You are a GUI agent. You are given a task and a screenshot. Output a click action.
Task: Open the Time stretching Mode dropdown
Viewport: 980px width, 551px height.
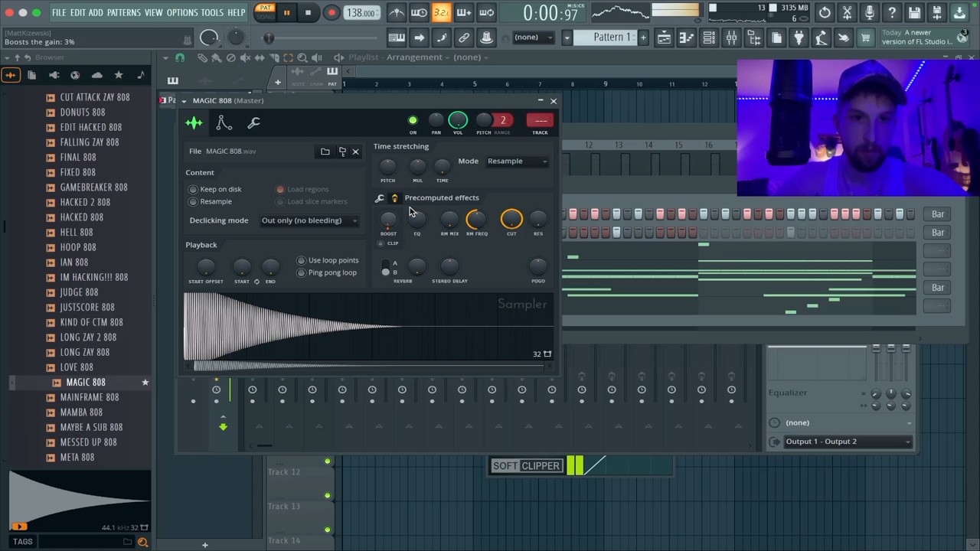tap(518, 161)
